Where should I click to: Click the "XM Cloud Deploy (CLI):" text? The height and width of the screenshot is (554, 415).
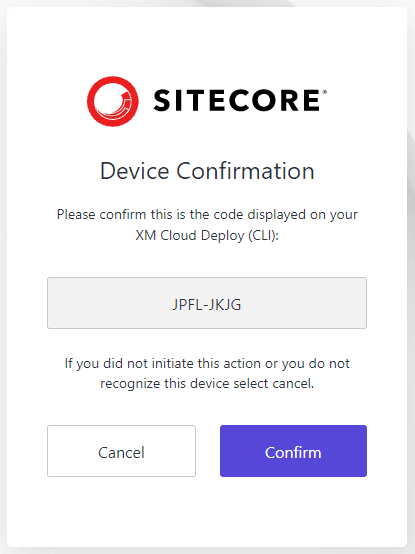pyautogui.click(x=207, y=235)
